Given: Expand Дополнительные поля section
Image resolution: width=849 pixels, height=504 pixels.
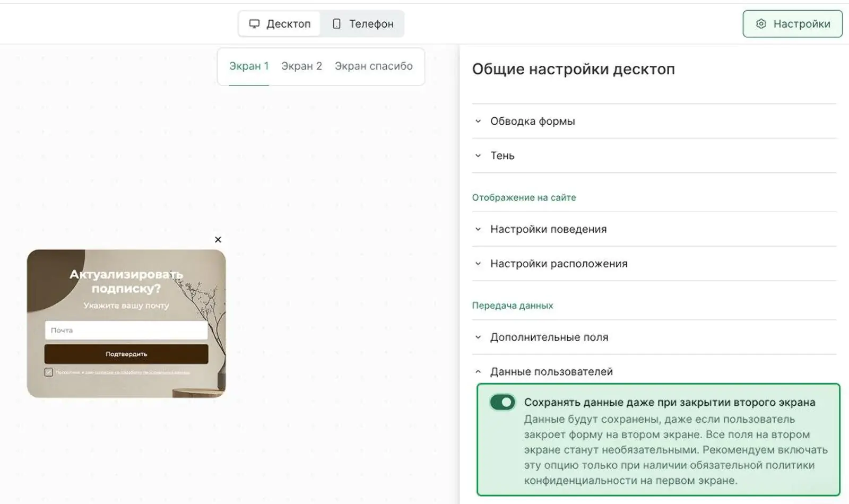Looking at the screenshot, I should (x=654, y=337).
